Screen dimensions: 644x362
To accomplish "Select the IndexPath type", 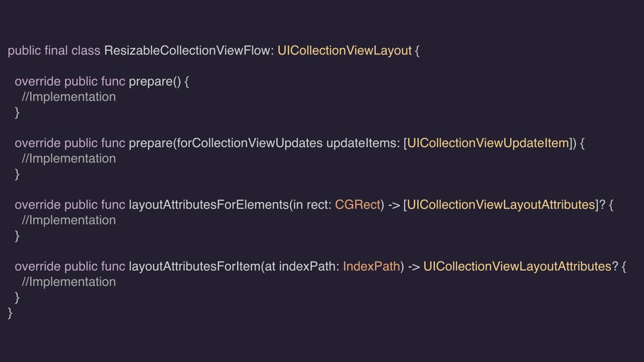I will pyautogui.click(x=371, y=266).
